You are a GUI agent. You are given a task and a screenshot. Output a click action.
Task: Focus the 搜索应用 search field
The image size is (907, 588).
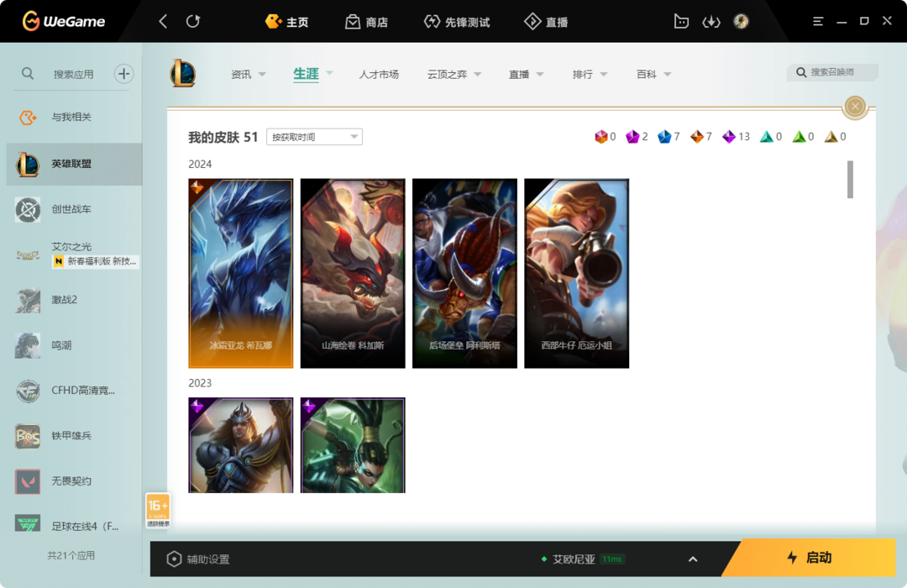[x=73, y=74]
